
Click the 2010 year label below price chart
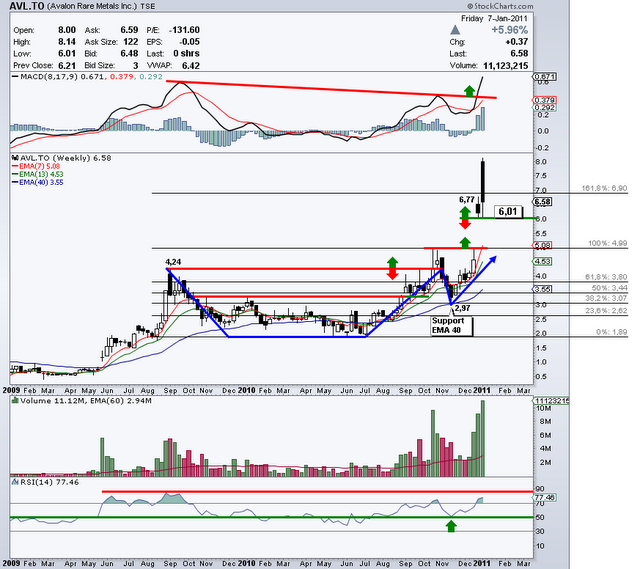pyautogui.click(x=247, y=390)
